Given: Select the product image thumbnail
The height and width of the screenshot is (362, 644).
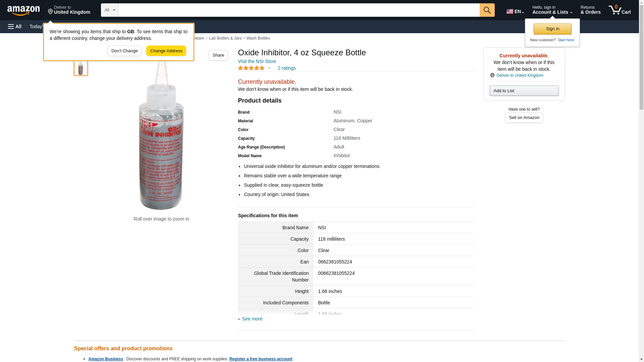Looking at the screenshot, I should (81, 68).
